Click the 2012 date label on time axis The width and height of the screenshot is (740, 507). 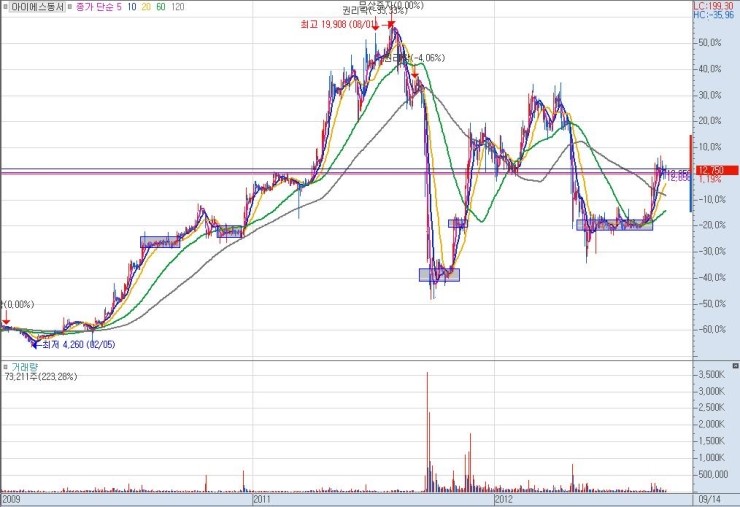point(503,497)
